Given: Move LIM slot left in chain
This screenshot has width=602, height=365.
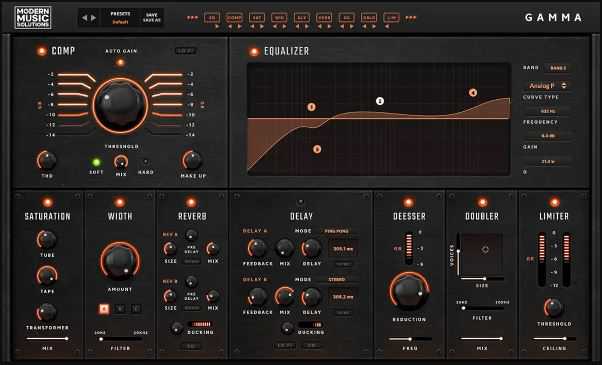Looking at the screenshot, I should click(x=387, y=26).
